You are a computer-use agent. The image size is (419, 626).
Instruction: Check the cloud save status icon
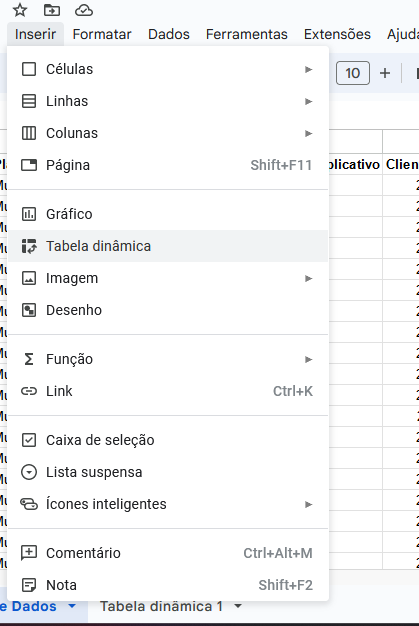[x=84, y=10]
